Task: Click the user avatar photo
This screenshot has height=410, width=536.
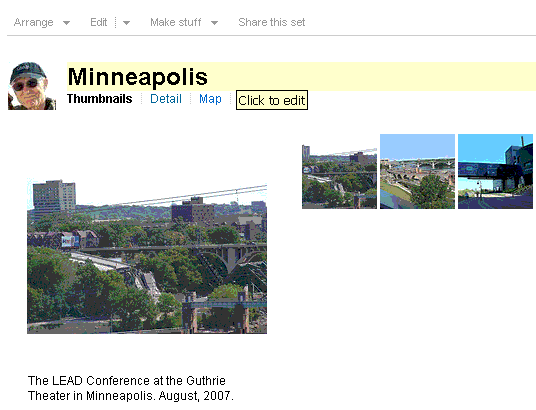Action: (x=32, y=86)
